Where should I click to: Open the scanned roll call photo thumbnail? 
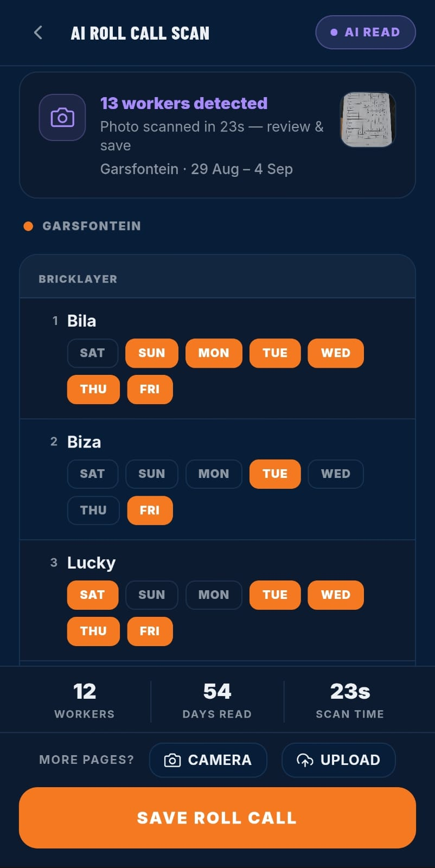coord(368,119)
